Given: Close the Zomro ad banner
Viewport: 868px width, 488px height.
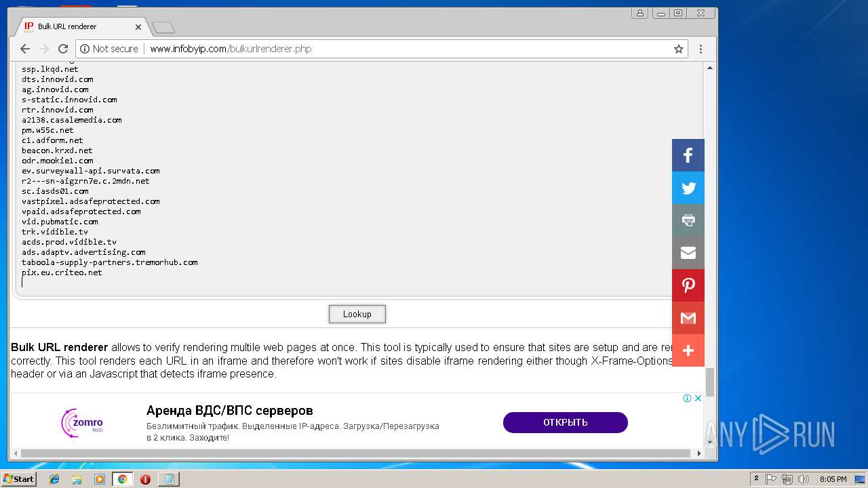Looking at the screenshot, I should tap(698, 399).
